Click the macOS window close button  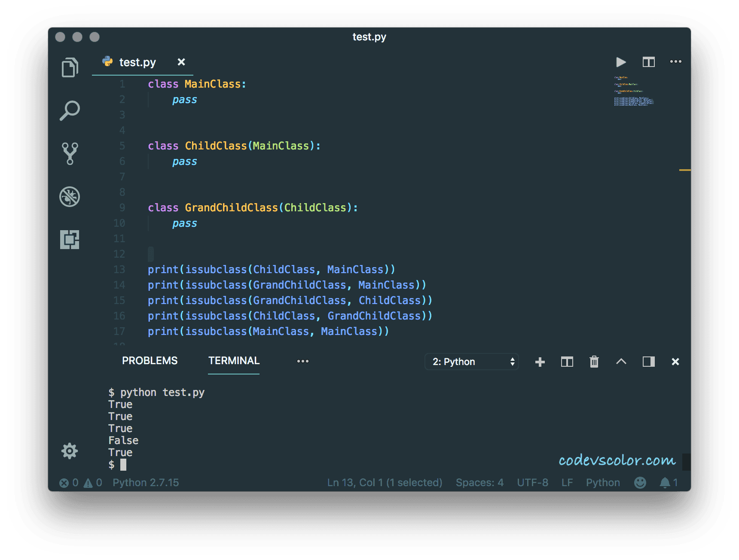pos(60,37)
